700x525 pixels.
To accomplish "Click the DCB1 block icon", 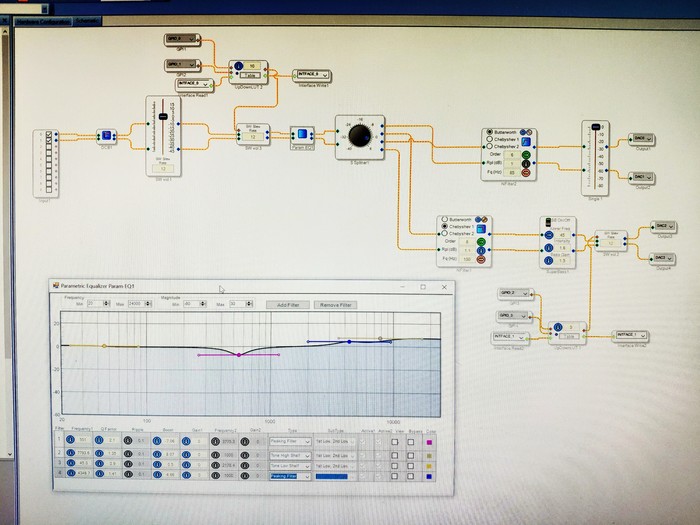I will pos(106,136).
